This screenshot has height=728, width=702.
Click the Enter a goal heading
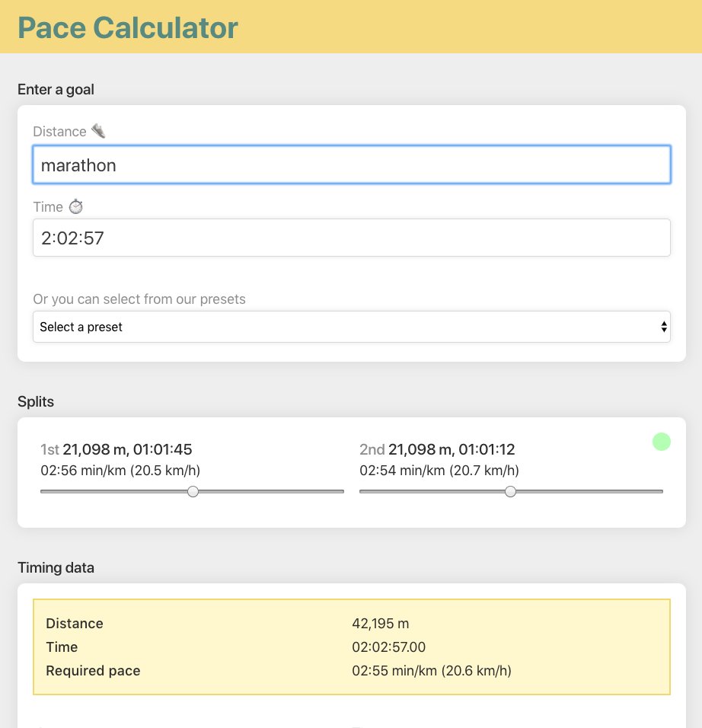[56, 89]
